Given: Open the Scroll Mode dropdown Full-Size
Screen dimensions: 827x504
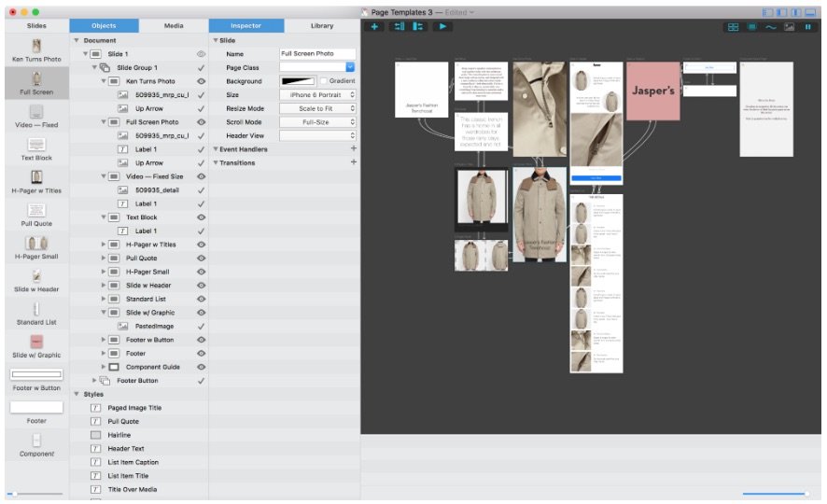Looking at the screenshot, I should (x=317, y=122).
